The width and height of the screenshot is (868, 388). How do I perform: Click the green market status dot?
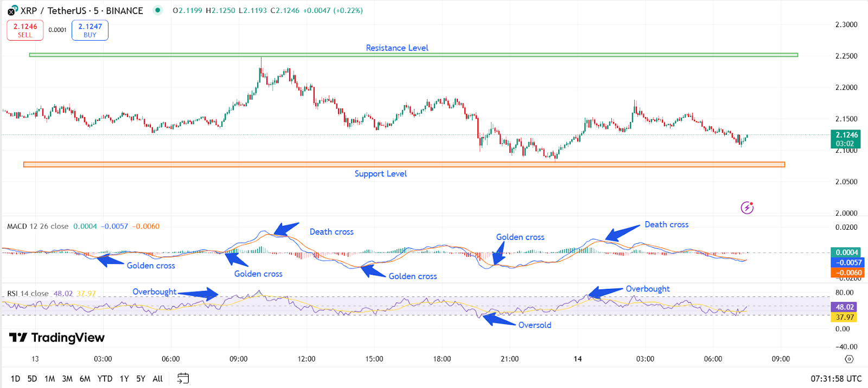point(157,10)
